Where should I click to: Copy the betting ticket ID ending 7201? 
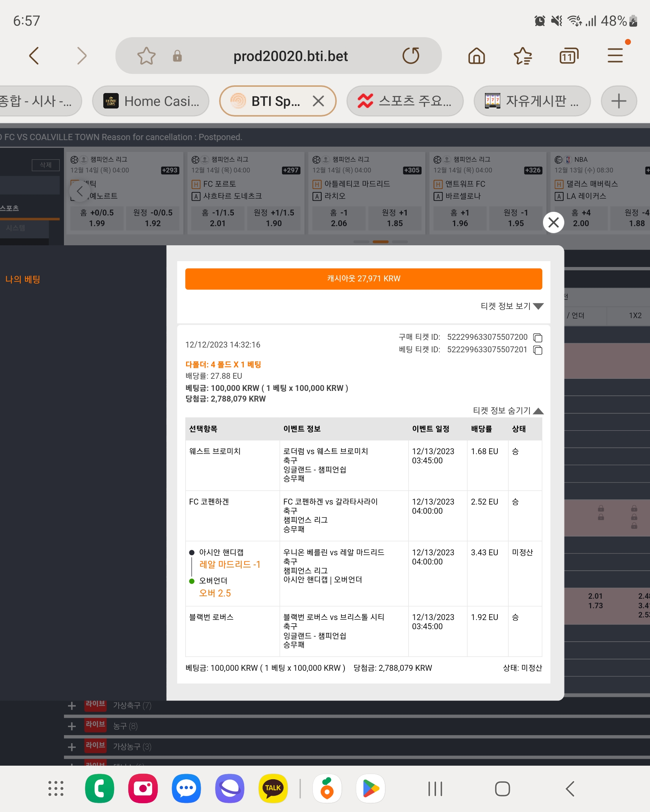[538, 350]
